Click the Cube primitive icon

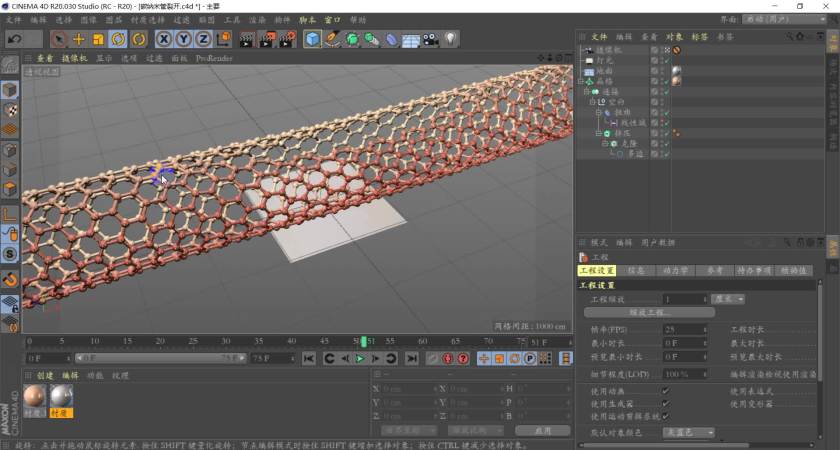point(312,39)
